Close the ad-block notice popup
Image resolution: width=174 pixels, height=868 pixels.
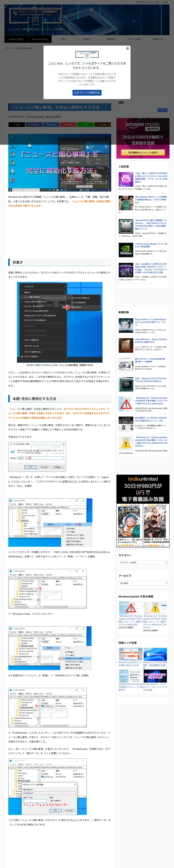point(127,48)
